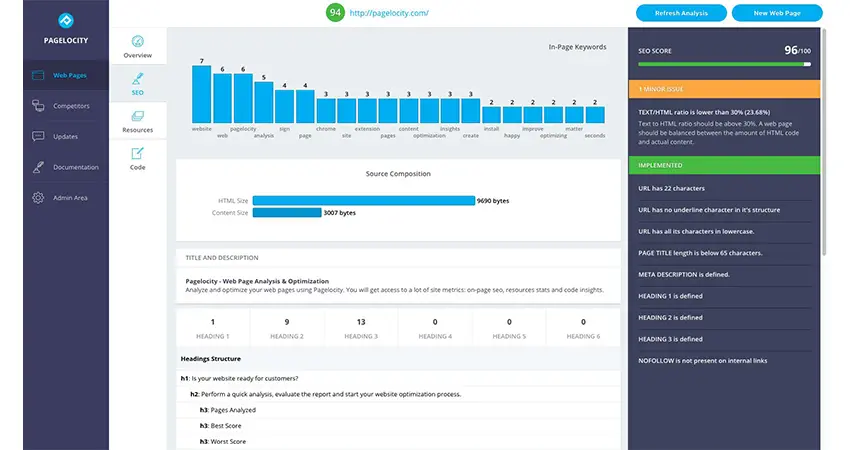Viewport: 850px width, 450px height.
Task: Click the Updates speech bubble icon
Action: tap(38, 136)
